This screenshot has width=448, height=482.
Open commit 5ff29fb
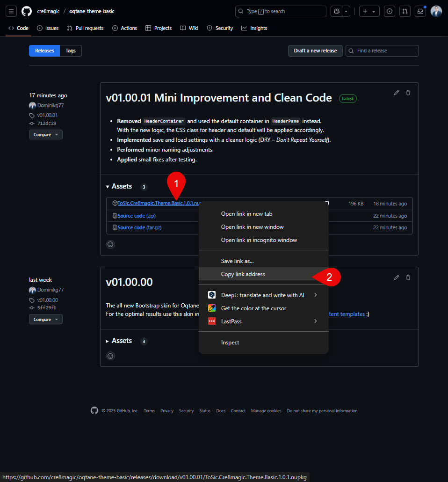47,308
